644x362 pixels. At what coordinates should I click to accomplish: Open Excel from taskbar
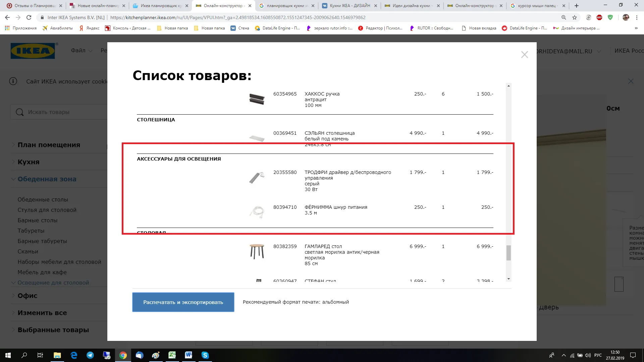(172, 355)
